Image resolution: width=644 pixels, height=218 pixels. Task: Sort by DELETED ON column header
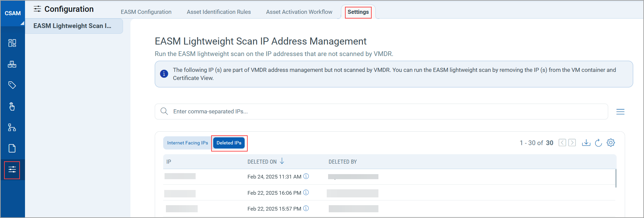(262, 162)
